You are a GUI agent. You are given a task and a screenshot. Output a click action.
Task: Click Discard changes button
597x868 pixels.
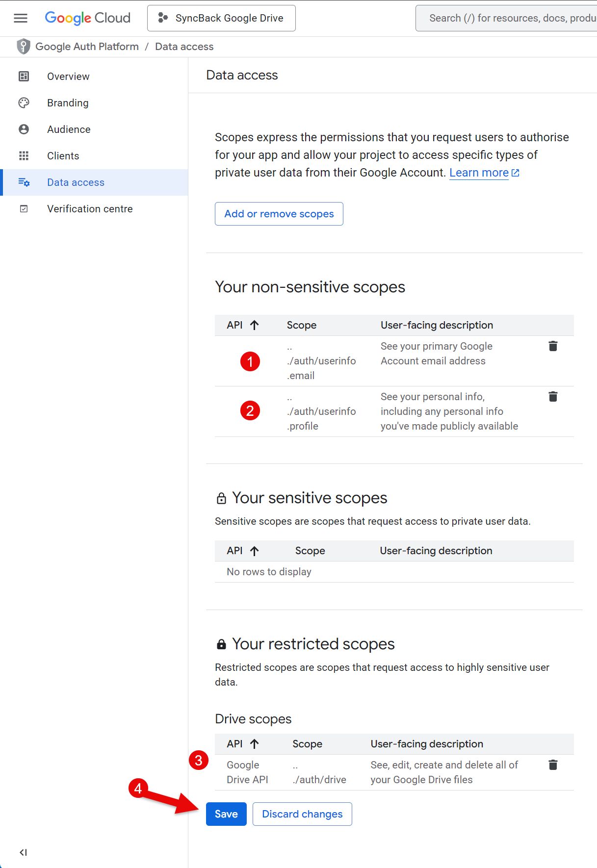coord(302,814)
